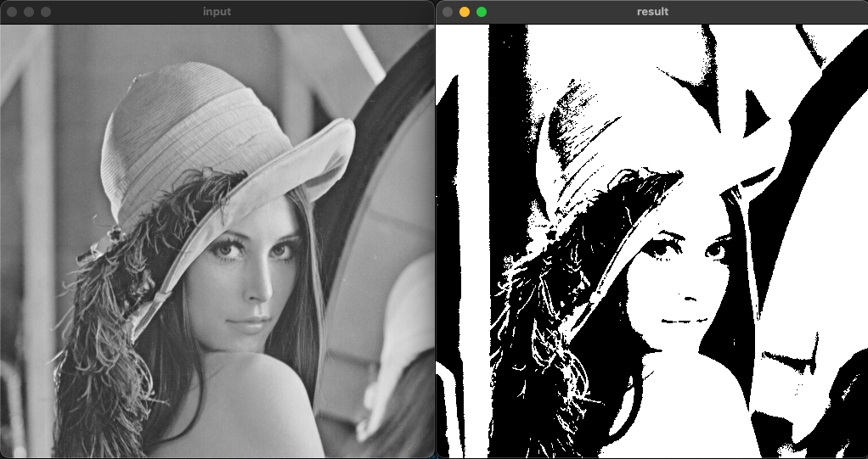Click the leftmost gray button on input window

click(12, 12)
